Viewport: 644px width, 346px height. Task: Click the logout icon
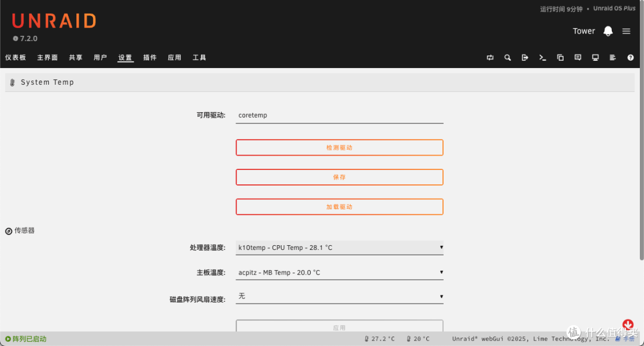pos(525,57)
